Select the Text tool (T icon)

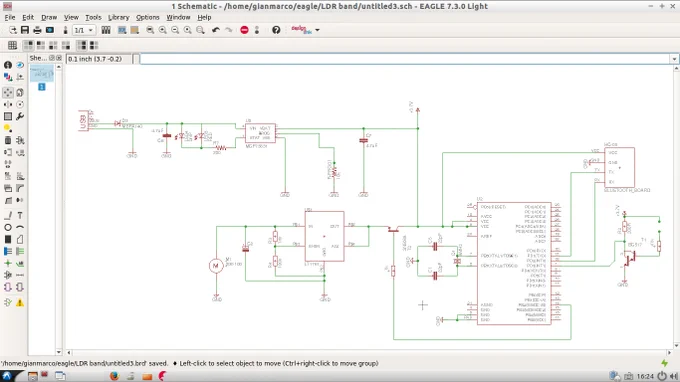20,215
